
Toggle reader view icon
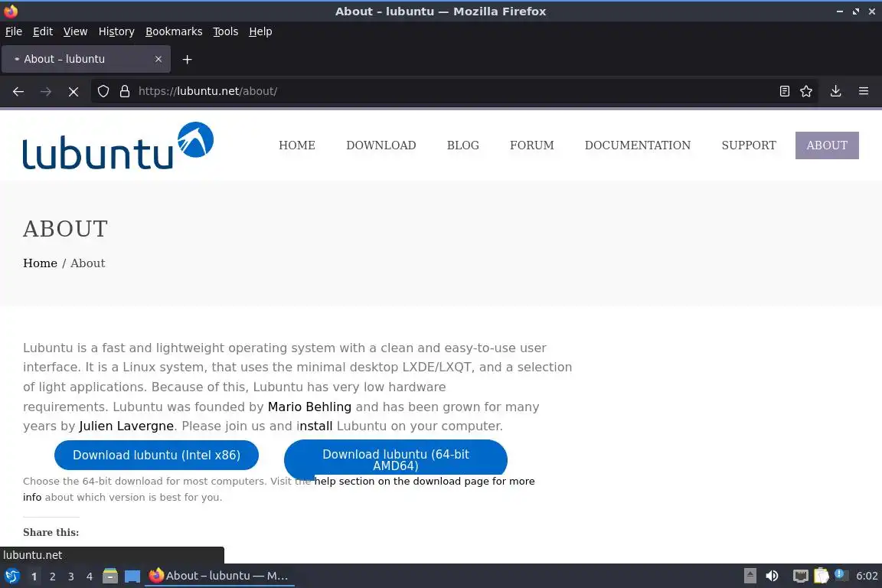pos(784,91)
